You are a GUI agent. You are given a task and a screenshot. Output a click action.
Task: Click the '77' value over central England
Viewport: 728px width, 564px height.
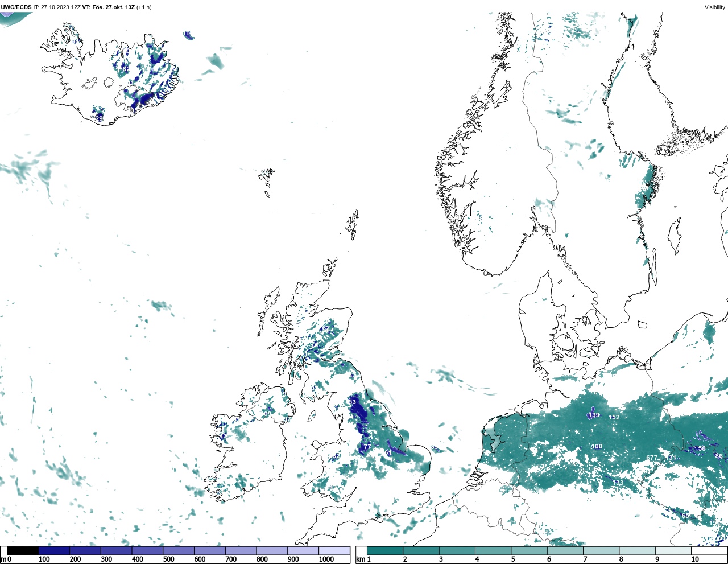click(x=366, y=447)
